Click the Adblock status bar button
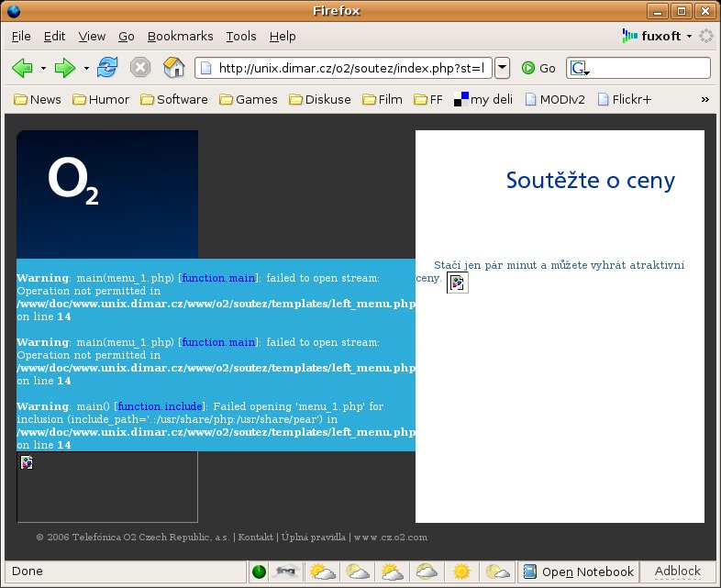The width and height of the screenshot is (721, 588). pyautogui.click(x=677, y=571)
